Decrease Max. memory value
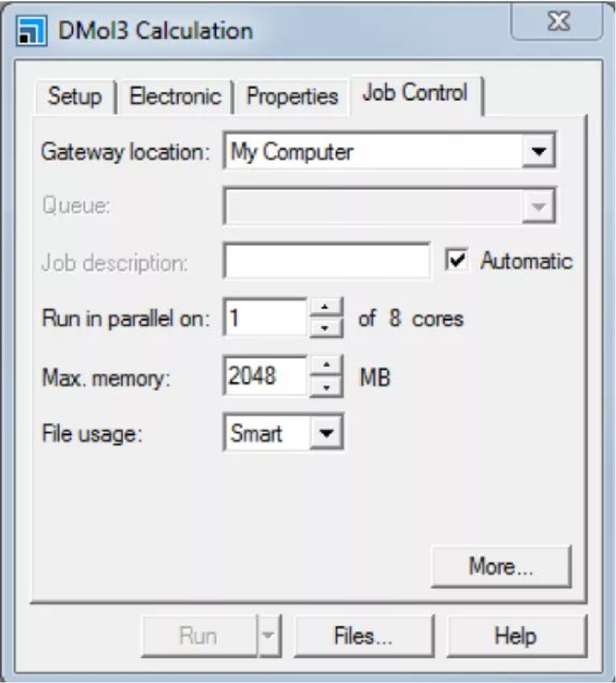This screenshot has height=683, width=616. (x=326, y=386)
